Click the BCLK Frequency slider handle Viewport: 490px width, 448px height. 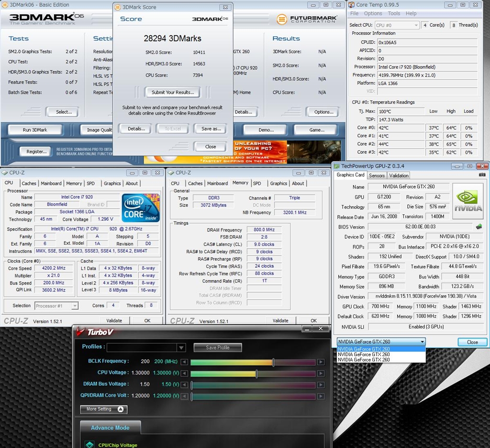click(x=273, y=362)
